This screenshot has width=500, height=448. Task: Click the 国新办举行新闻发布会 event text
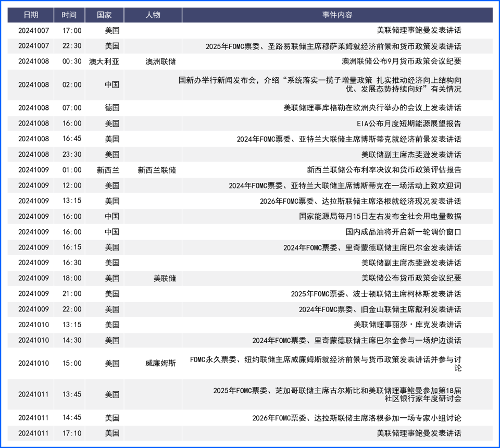320,84
